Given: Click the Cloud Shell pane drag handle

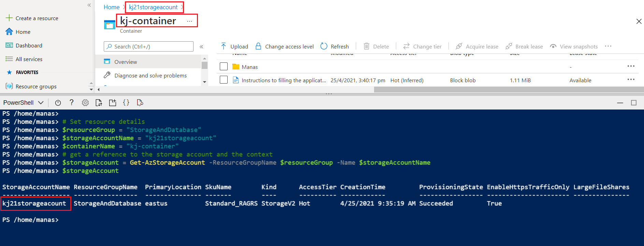Looking at the screenshot, I should (x=329, y=94).
